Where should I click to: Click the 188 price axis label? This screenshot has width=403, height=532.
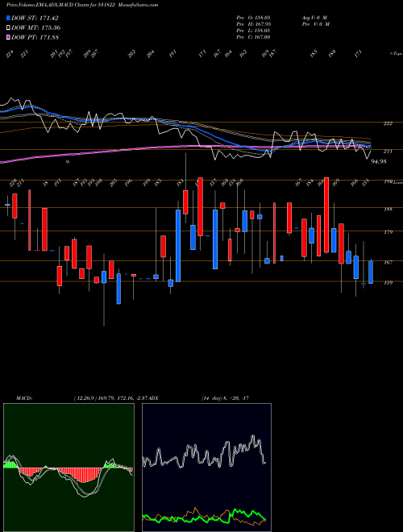coord(388,210)
